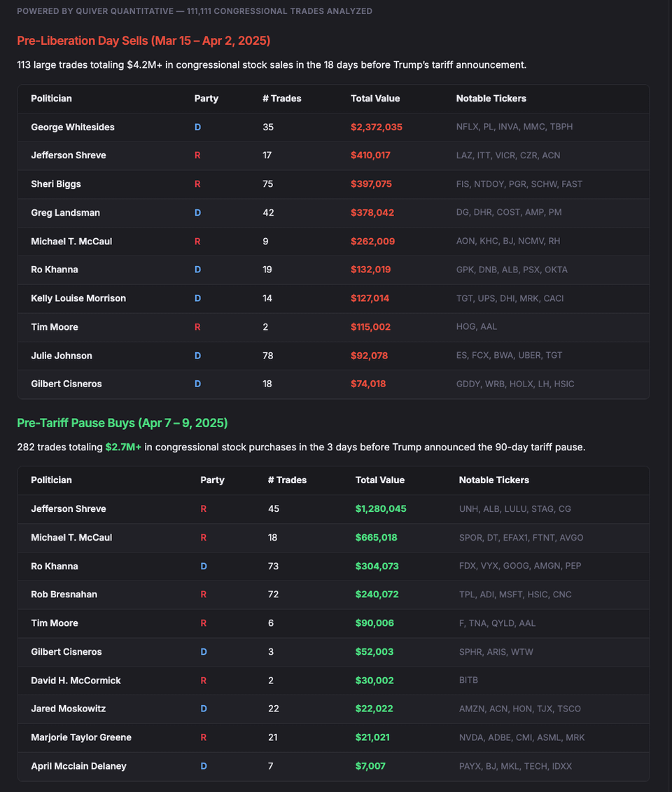The height and width of the screenshot is (792, 672).
Task: Click the $2,372,035 total value
Action: (377, 127)
